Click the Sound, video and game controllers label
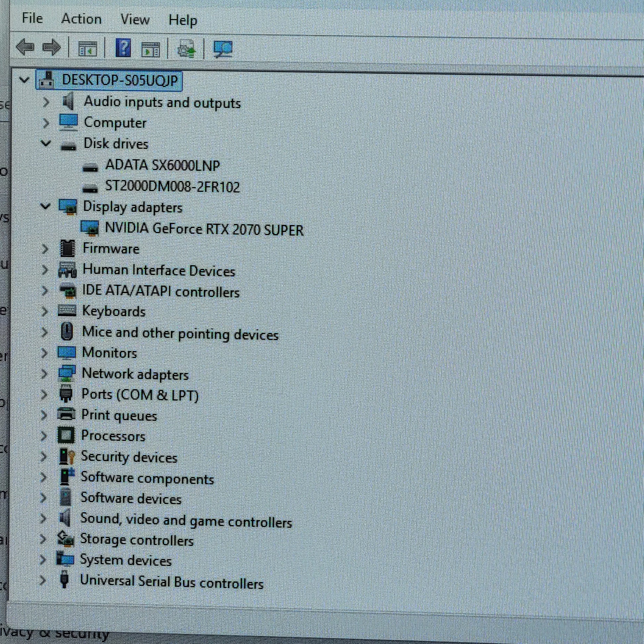Viewport: 644px width, 644px height. coord(186,520)
